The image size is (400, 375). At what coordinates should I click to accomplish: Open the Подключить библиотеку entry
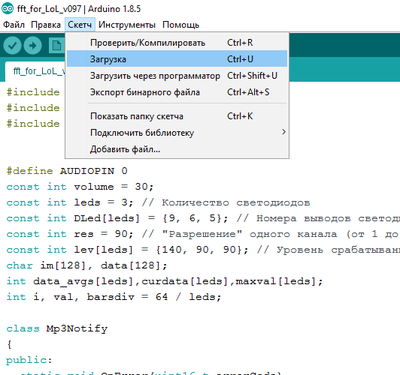click(x=177, y=132)
